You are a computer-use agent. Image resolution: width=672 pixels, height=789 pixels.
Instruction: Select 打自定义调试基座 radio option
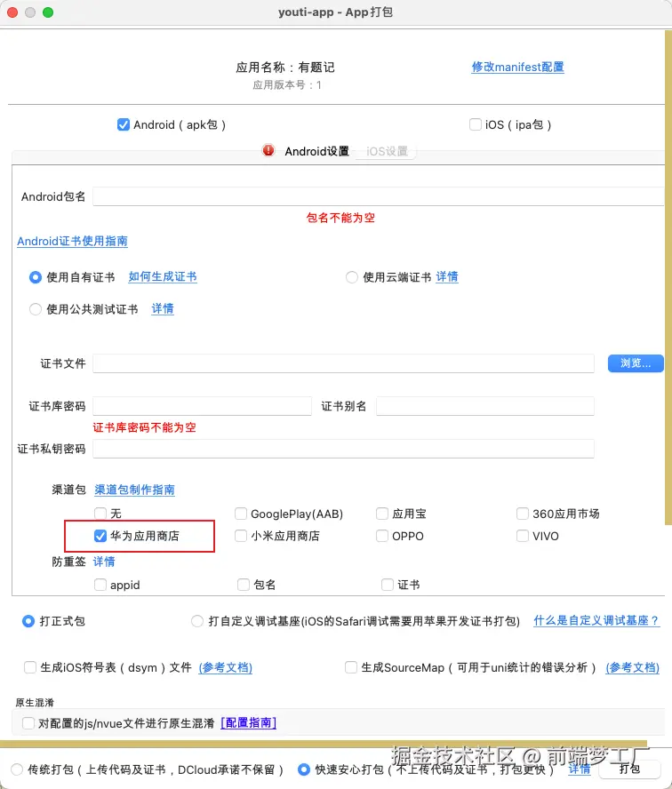(x=196, y=621)
